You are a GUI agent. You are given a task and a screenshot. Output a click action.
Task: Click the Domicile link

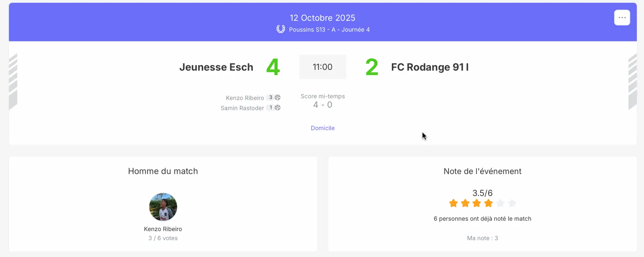[322, 128]
